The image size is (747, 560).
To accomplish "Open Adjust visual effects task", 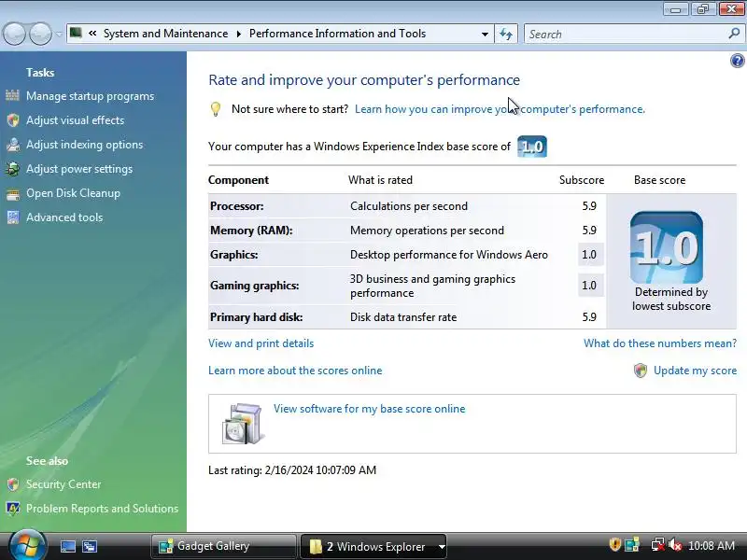I will coord(76,120).
